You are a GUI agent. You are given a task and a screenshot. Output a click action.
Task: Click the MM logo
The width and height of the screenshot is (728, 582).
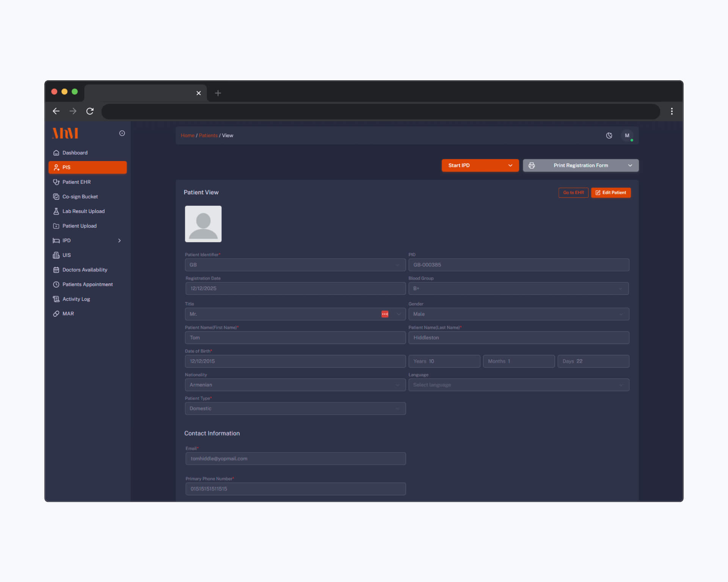click(65, 133)
